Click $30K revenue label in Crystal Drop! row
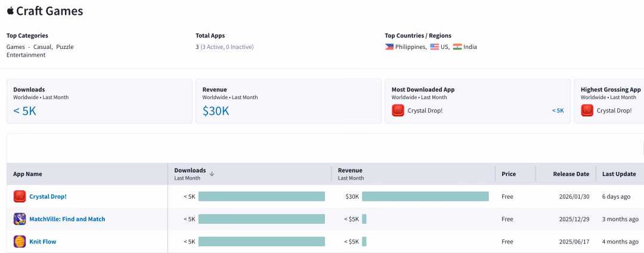 [x=352, y=196]
